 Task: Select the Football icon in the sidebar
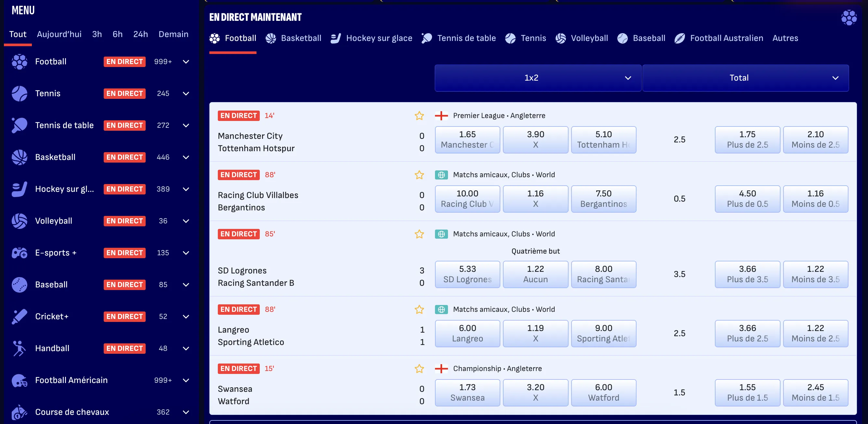pyautogui.click(x=20, y=61)
